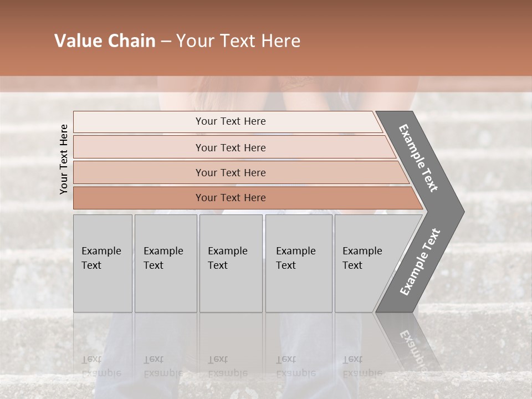Select the darkest bottom "Your Text Here" bar

(x=231, y=198)
